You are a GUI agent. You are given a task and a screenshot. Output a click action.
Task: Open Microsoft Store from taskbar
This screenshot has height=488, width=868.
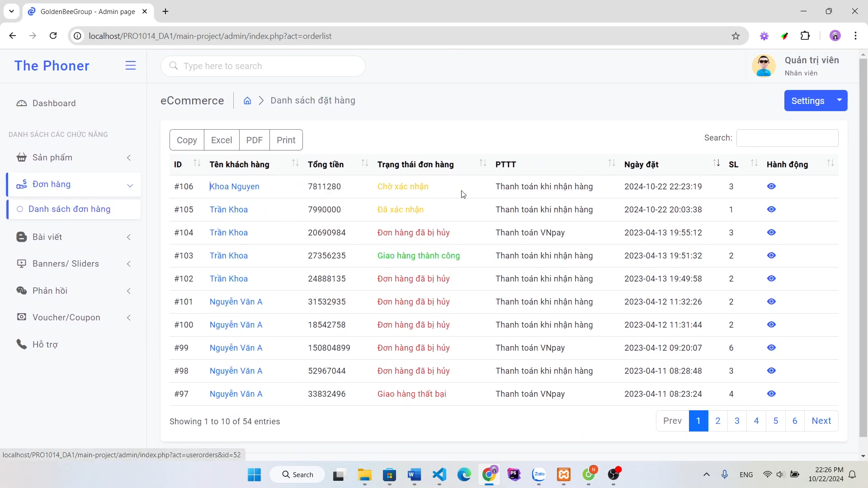click(x=389, y=475)
